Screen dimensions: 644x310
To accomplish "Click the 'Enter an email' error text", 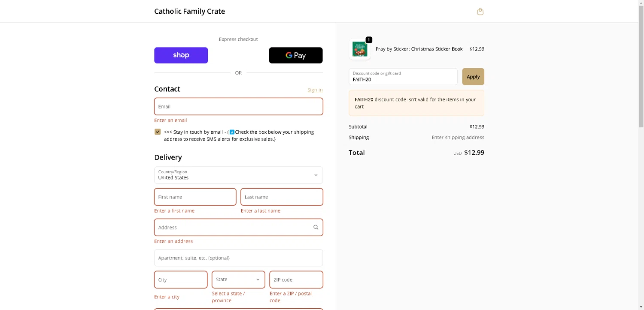I will (x=170, y=120).
